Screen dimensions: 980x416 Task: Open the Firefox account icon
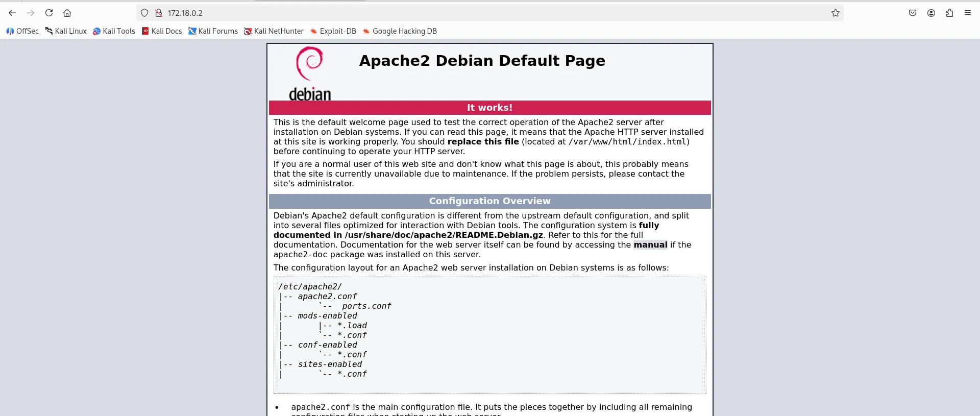coord(931,13)
